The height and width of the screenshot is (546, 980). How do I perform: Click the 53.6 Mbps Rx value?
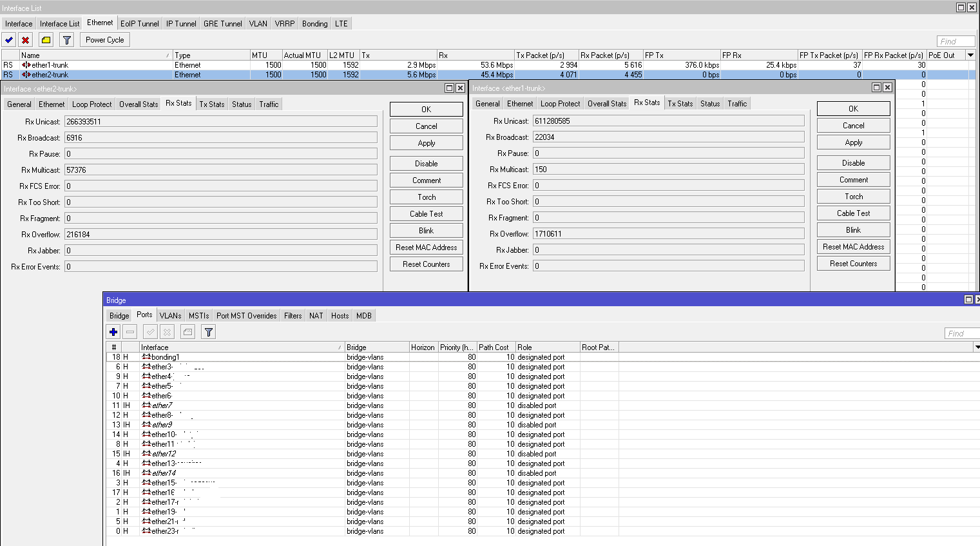point(496,65)
